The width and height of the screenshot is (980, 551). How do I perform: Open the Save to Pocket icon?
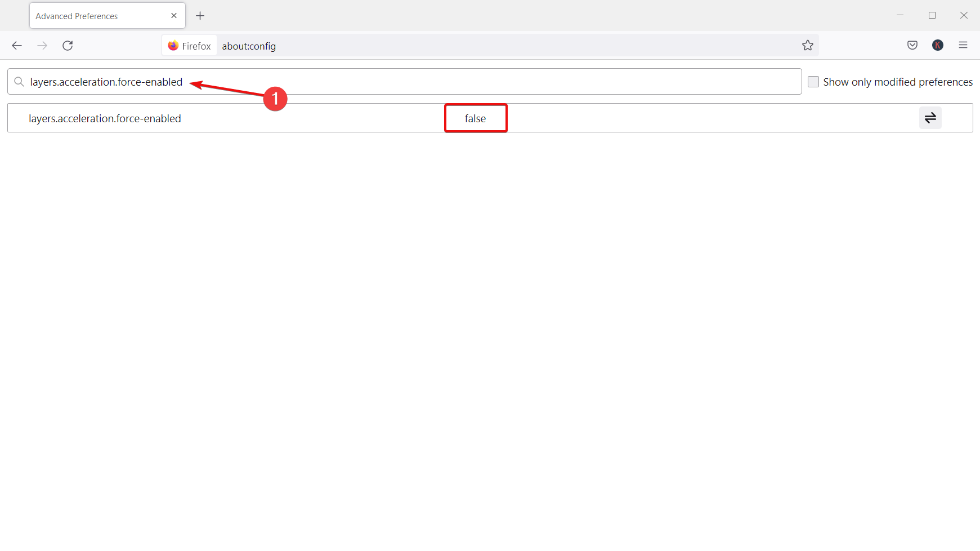[912, 46]
